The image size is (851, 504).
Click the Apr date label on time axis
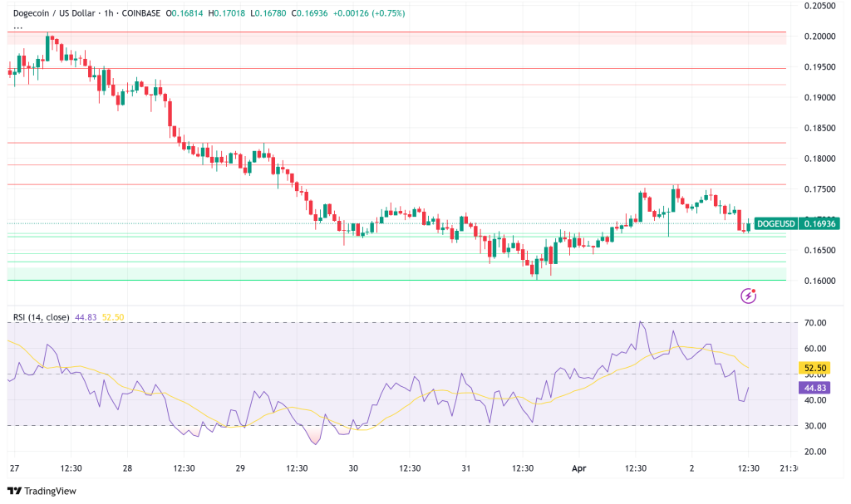tap(579, 468)
